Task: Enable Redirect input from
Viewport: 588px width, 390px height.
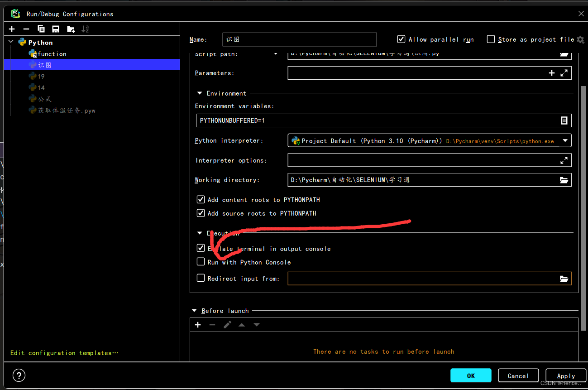Action: point(201,278)
